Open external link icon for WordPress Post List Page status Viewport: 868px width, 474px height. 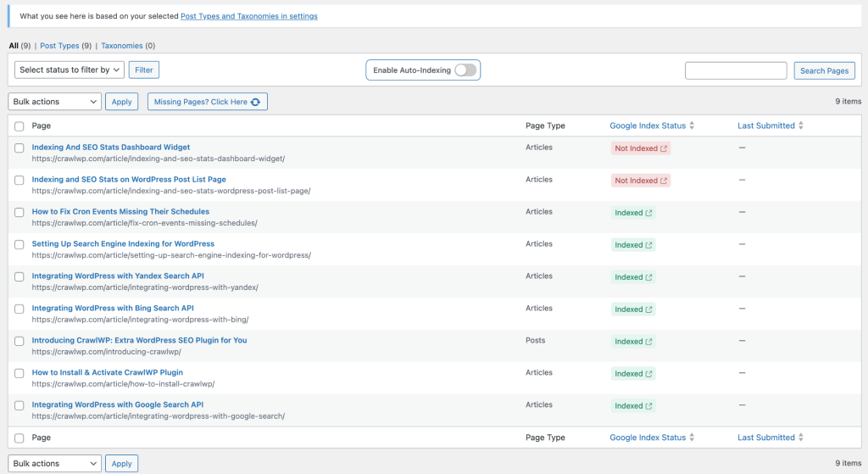click(663, 181)
